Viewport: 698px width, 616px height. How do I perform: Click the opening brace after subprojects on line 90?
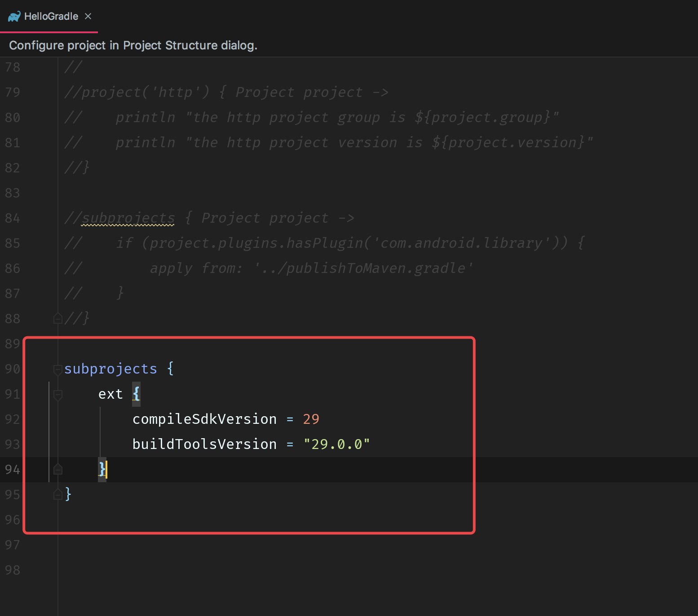(170, 369)
